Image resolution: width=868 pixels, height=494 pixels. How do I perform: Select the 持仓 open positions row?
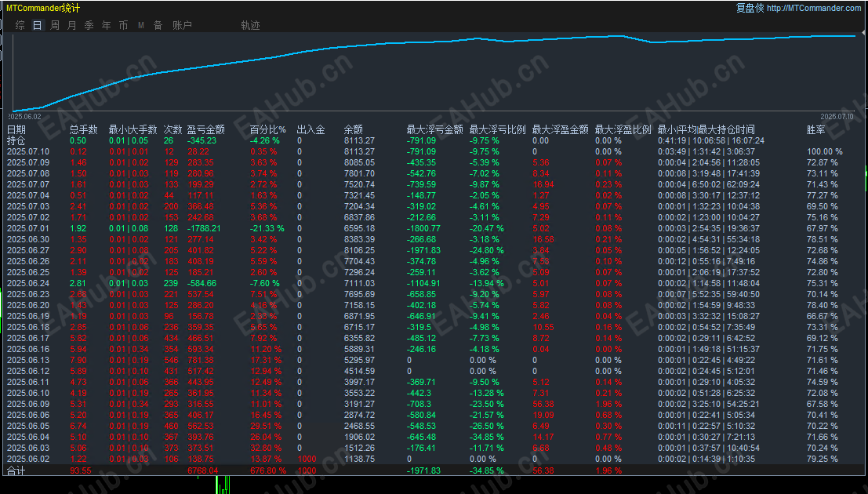[434, 140]
